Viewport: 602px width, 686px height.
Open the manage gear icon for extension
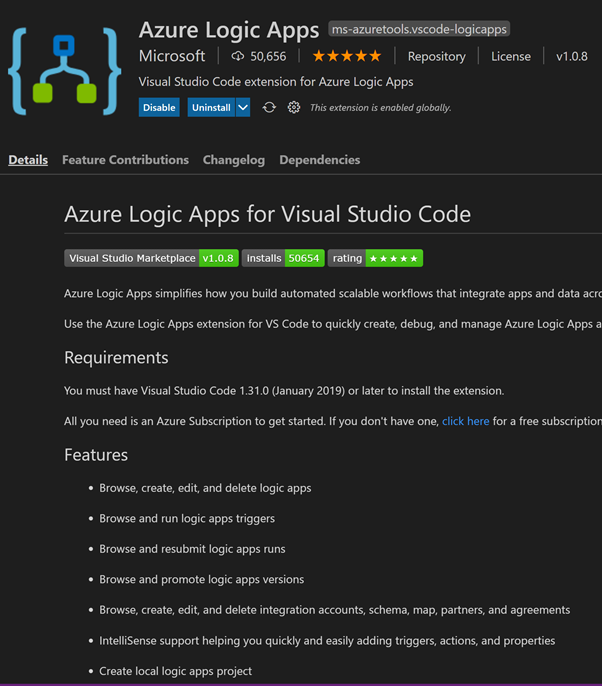coord(294,108)
